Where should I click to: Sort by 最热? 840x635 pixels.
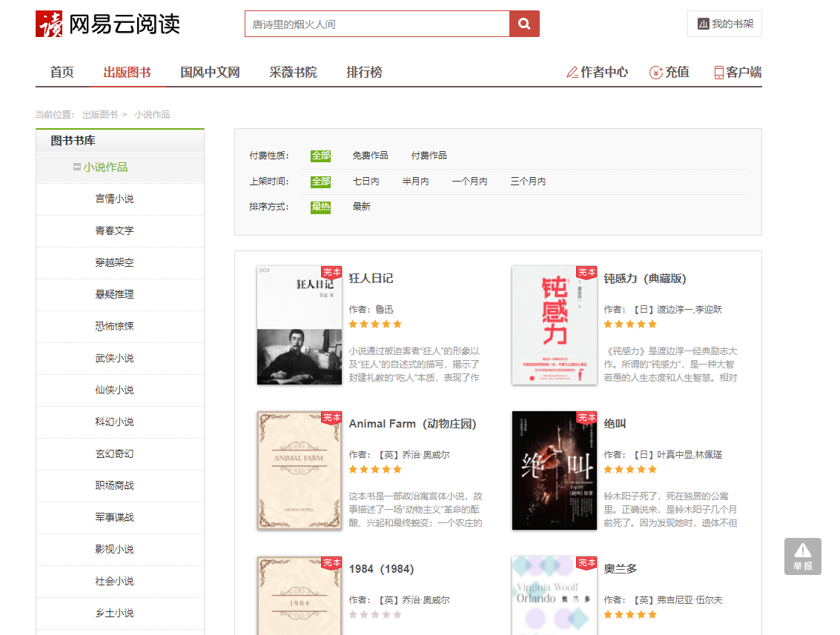(x=321, y=207)
